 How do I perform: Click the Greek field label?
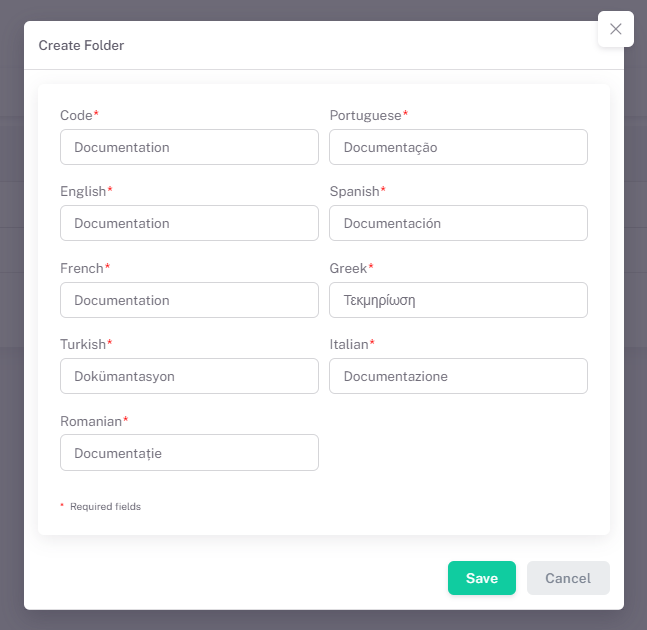tap(348, 268)
